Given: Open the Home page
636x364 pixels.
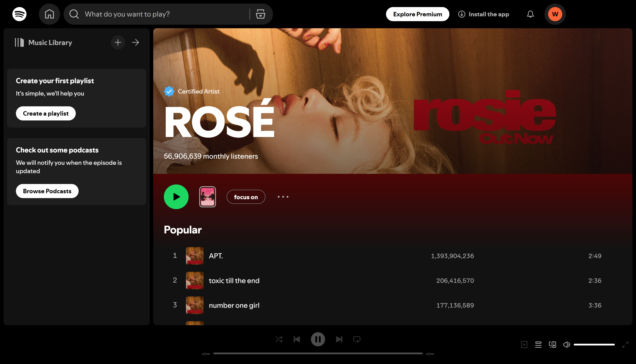Looking at the screenshot, I should [x=49, y=14].
